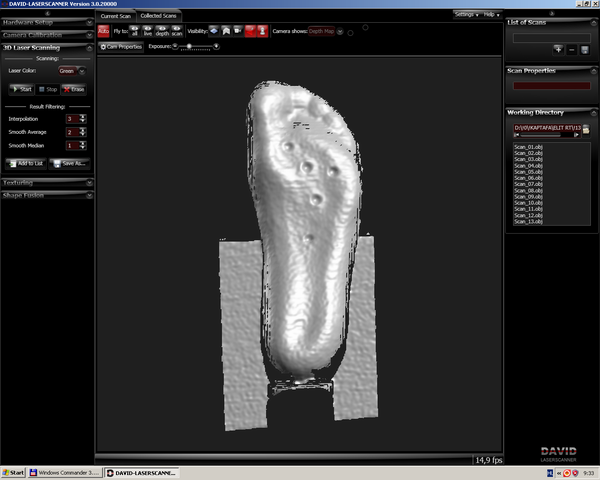Toggle the first Visibility icon
Image resolution: width=600 pixels, height=480 pixels.
[214, 31]
